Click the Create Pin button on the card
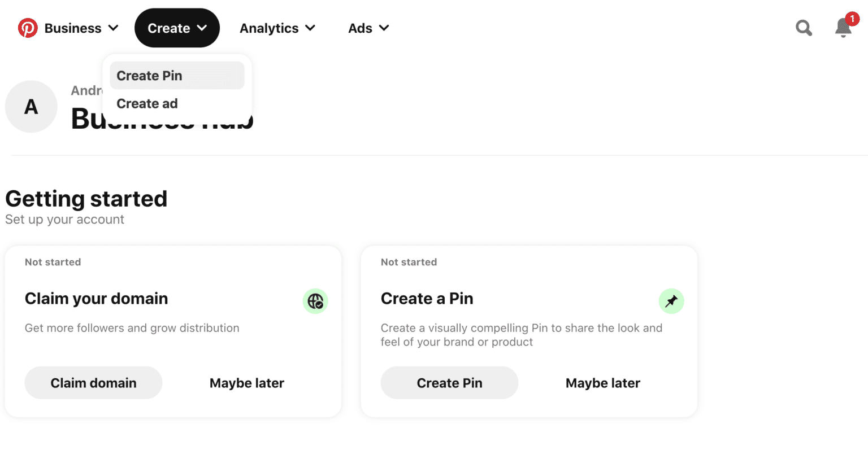The image size is (868, 472). [x=449, y=382]
